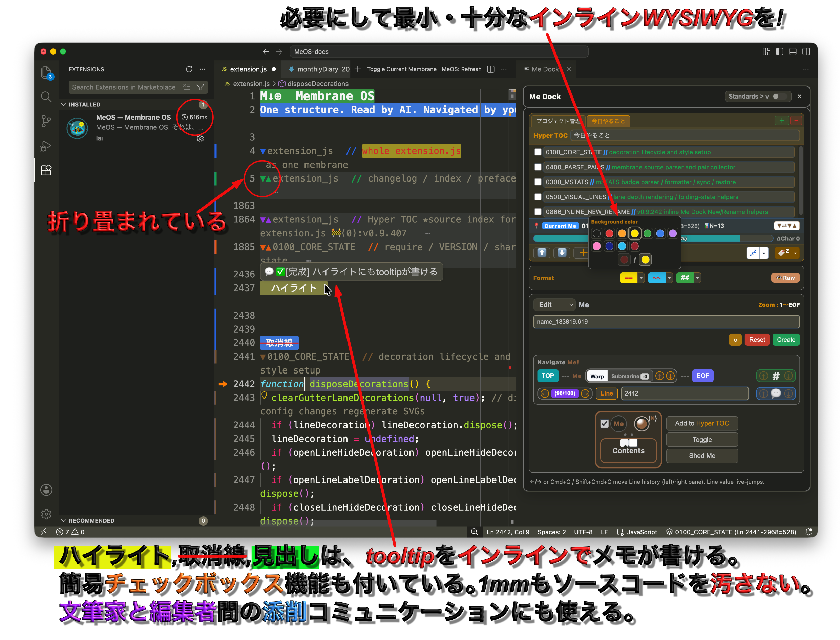This screenshot has height=640, width=840.
Task: Jump to next comment with bubble down arrow
Action: coord(788,393)
